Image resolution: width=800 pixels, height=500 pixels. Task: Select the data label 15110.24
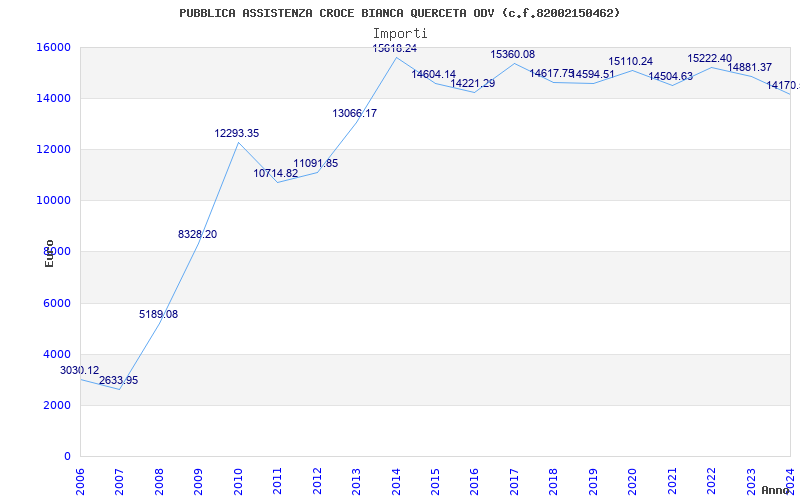(x=631, y=62)
